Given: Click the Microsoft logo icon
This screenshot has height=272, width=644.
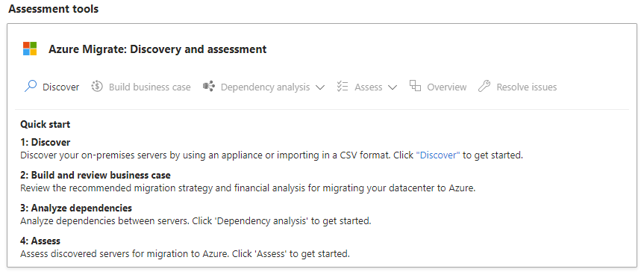Looking at the screenshot, I should (30, 49).
